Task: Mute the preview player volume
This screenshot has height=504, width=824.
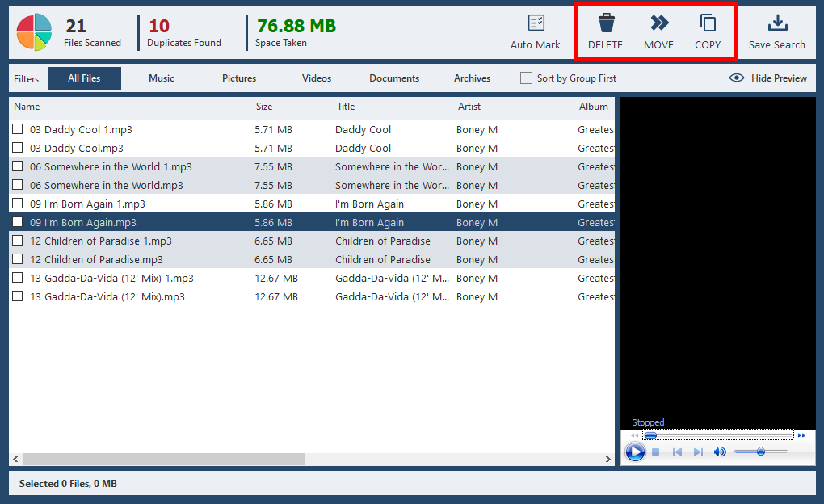Action: click(720, 452)
